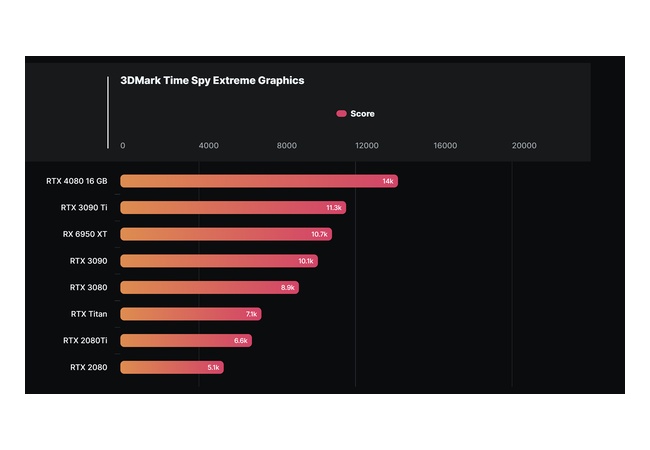
Task: Click the RTX 3090 row label
Action: [89, 261]
